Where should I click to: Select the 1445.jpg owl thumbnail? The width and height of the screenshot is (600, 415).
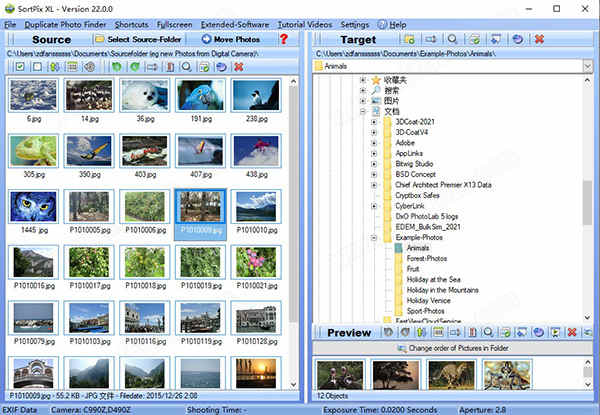pos(33,207)
